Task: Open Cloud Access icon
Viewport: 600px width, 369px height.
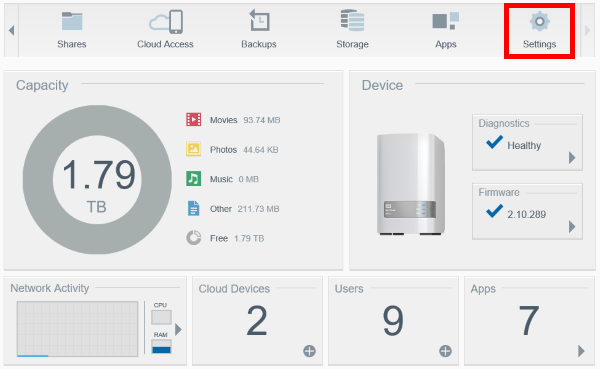Action: click(166, 22)
